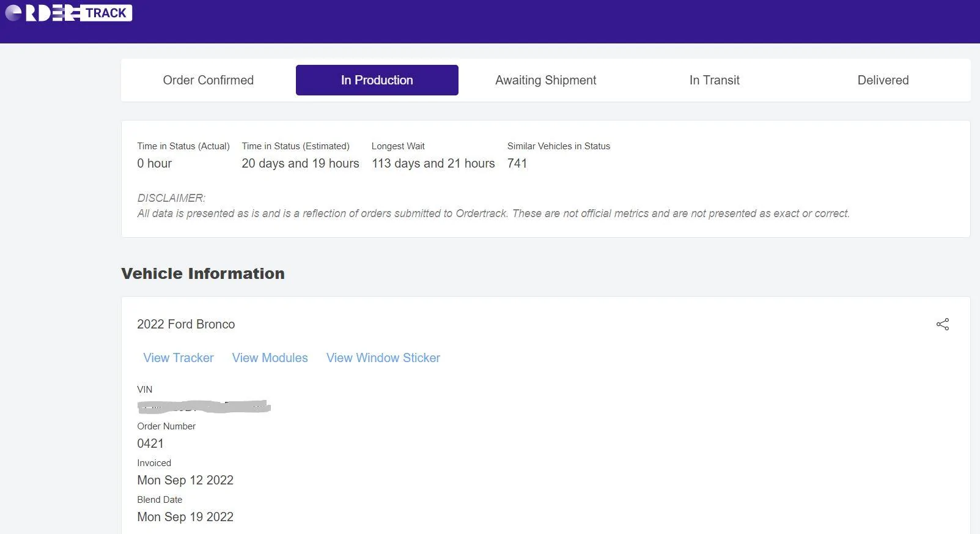
Task: Click the 'Invoiced' field label
Action: 154,463
